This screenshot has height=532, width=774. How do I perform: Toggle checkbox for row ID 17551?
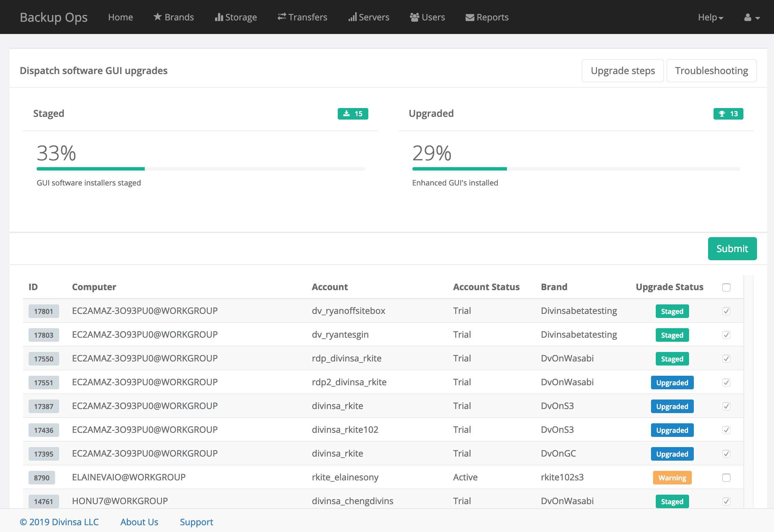pos(726,383)
